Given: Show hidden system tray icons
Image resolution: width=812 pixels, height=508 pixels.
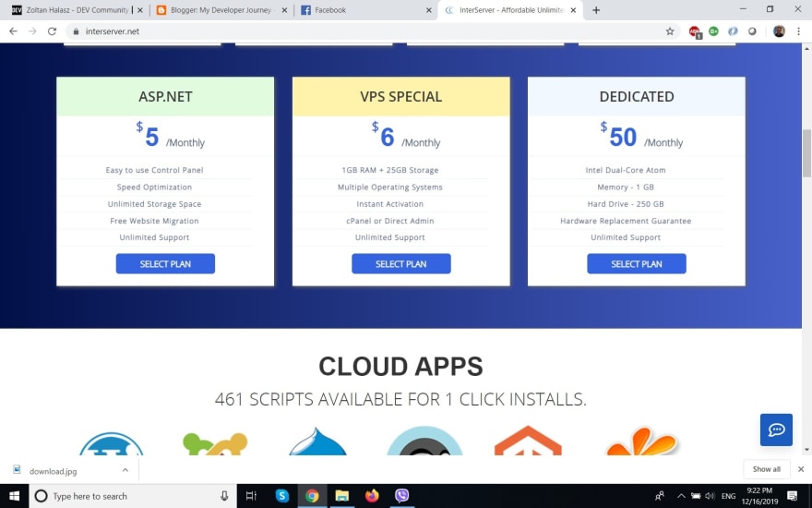Looking at the screenshot, I should (x=682, y=496).
